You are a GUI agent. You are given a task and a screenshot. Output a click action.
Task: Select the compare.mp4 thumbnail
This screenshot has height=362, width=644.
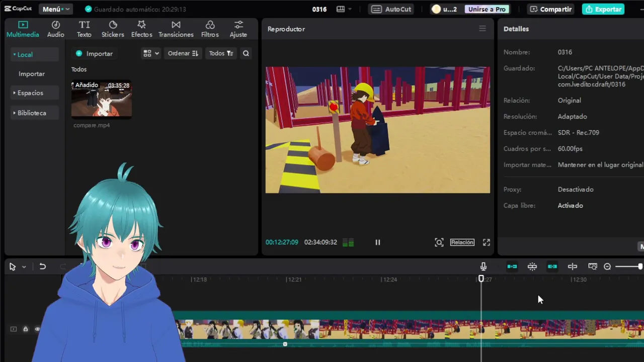(x=101, y=99)
